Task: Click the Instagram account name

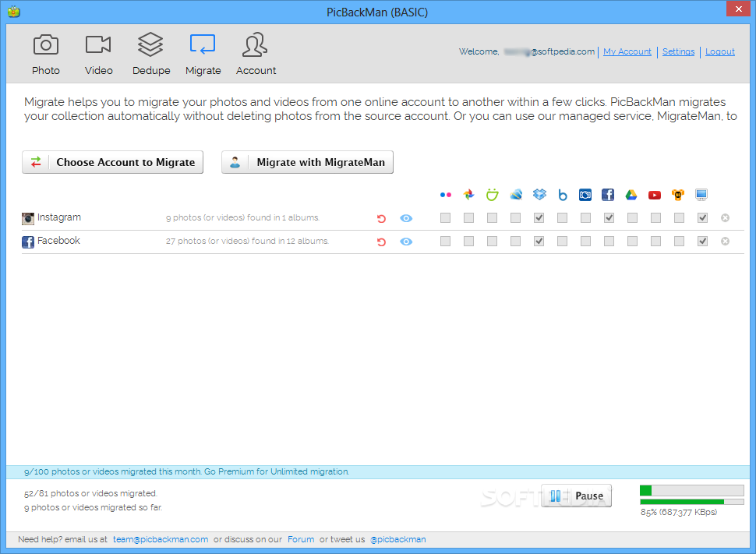Action: pyautogui.click(x=59, y=217)
